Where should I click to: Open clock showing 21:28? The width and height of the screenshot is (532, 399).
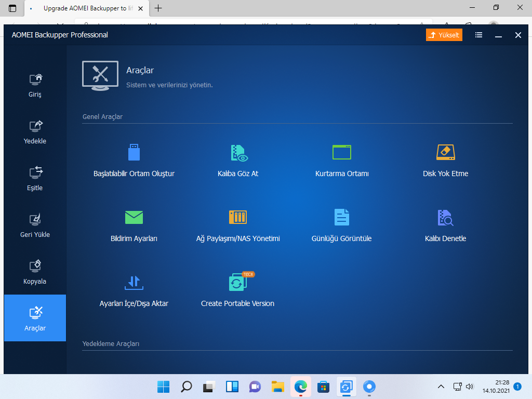tap(496, 387)
